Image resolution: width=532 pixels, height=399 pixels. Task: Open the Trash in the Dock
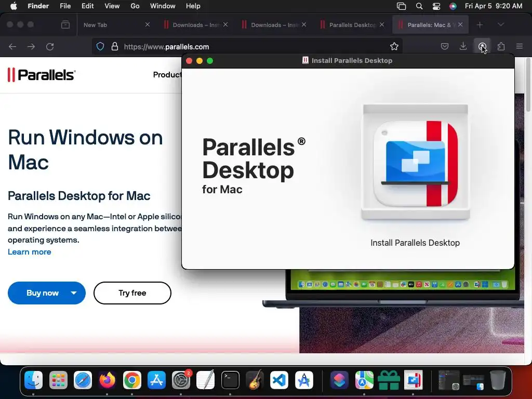tap(498, 380)
